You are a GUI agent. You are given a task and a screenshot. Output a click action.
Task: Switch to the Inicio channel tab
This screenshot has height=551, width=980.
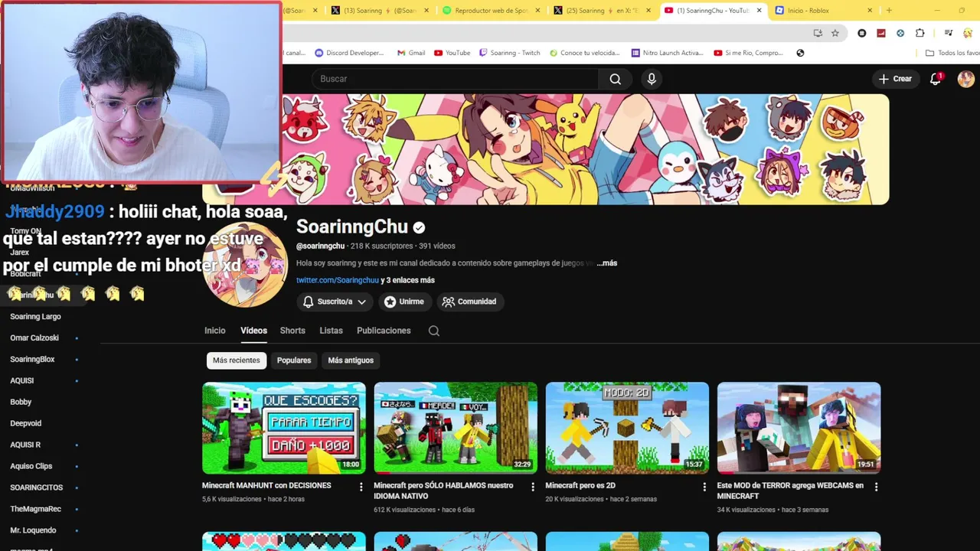[x=214, y=331]
